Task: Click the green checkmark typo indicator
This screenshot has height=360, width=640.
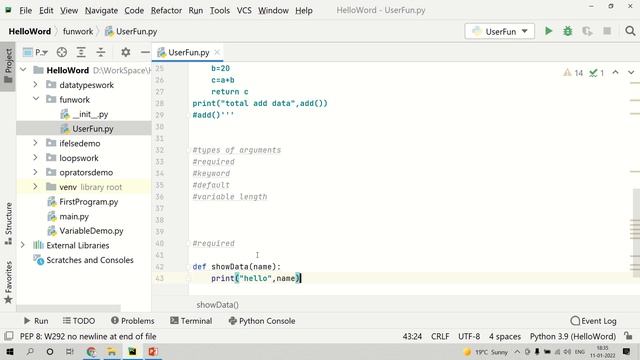Action: [596, 73]
